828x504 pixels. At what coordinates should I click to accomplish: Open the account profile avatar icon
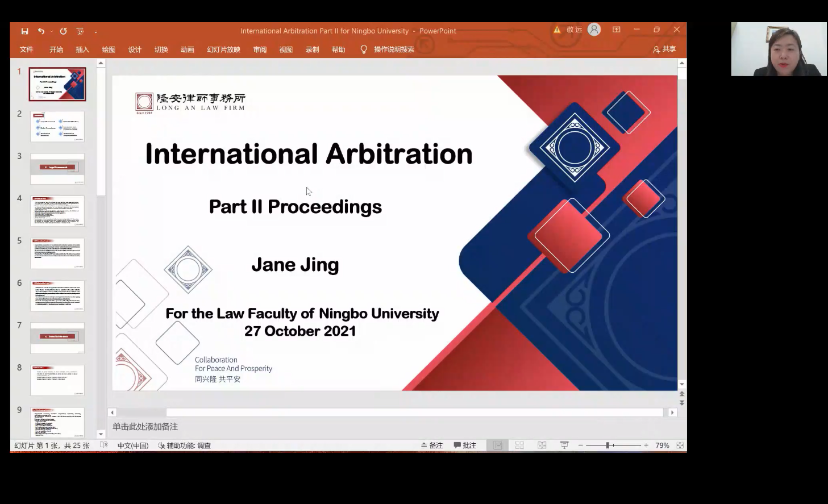coord(594,30)
